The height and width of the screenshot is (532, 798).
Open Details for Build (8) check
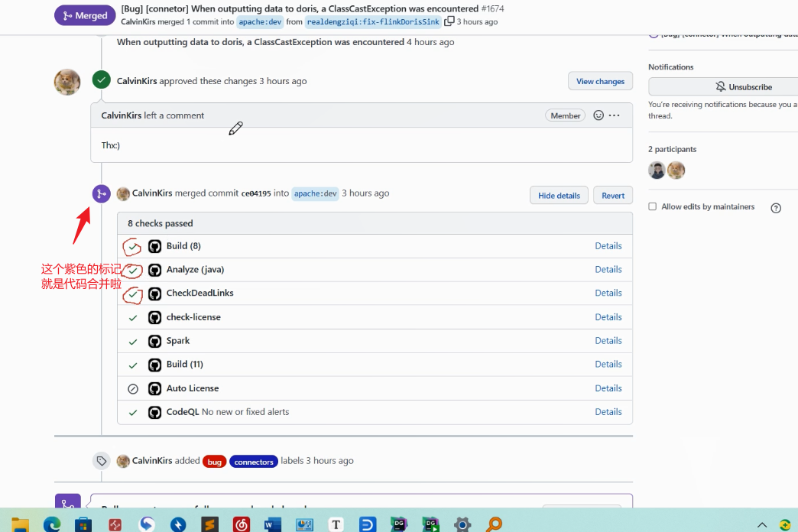[x=608, y=246]
